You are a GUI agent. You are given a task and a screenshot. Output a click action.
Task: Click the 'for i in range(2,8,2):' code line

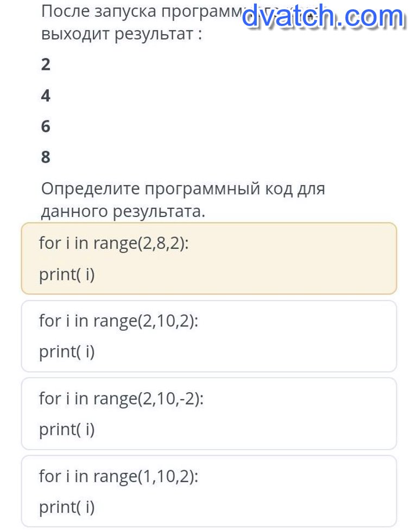pos(114,243)
